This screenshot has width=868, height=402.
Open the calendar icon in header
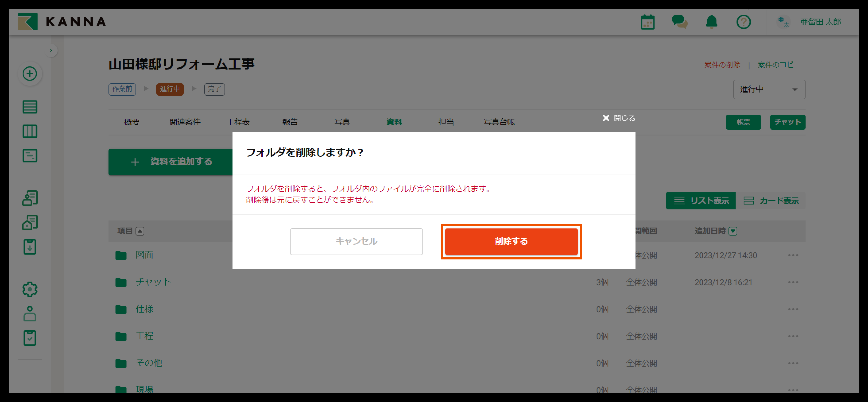pos(647,22)
